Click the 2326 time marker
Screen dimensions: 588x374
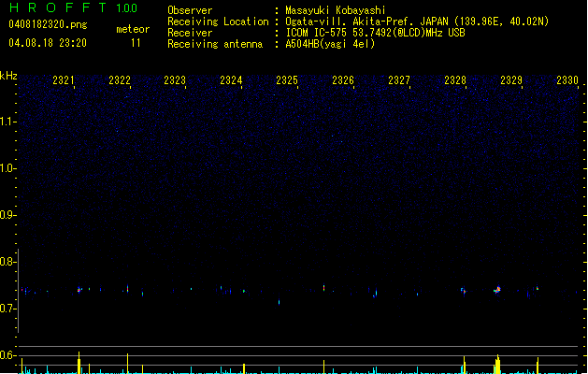pyautogui.click(x=343, y=80)
